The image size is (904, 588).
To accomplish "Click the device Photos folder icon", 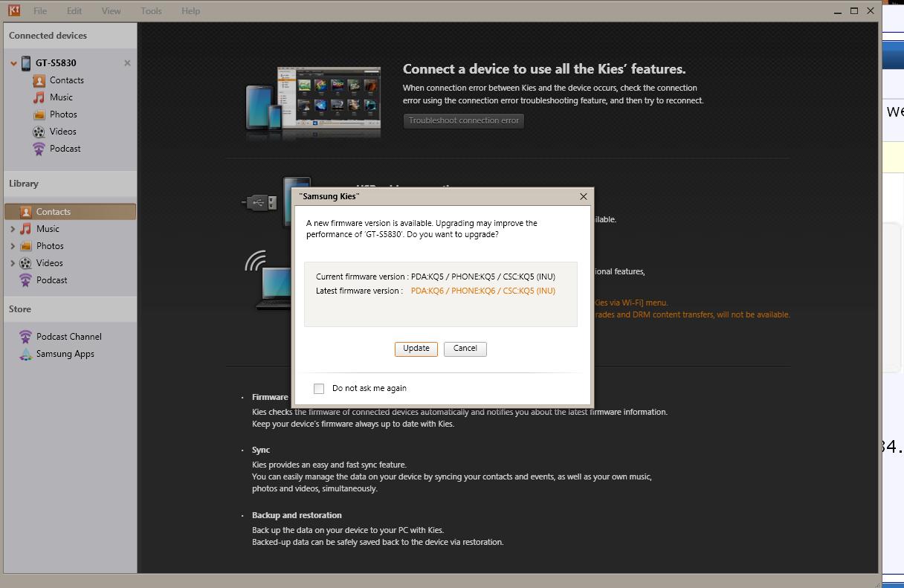I will point(39,114).
